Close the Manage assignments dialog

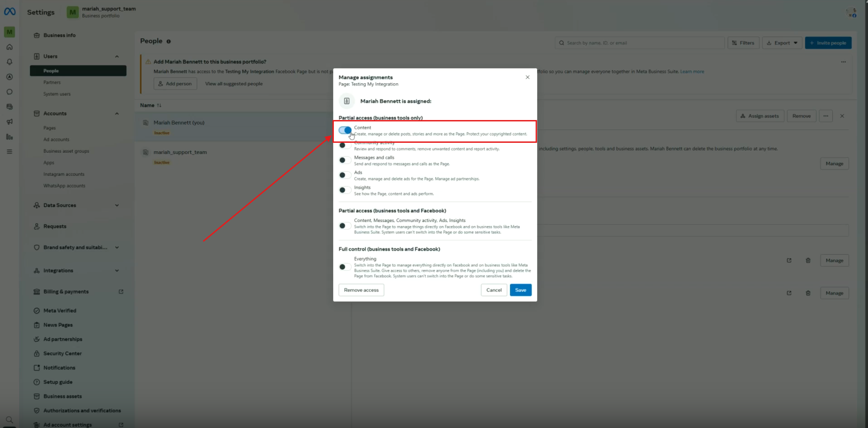[527, 77]
